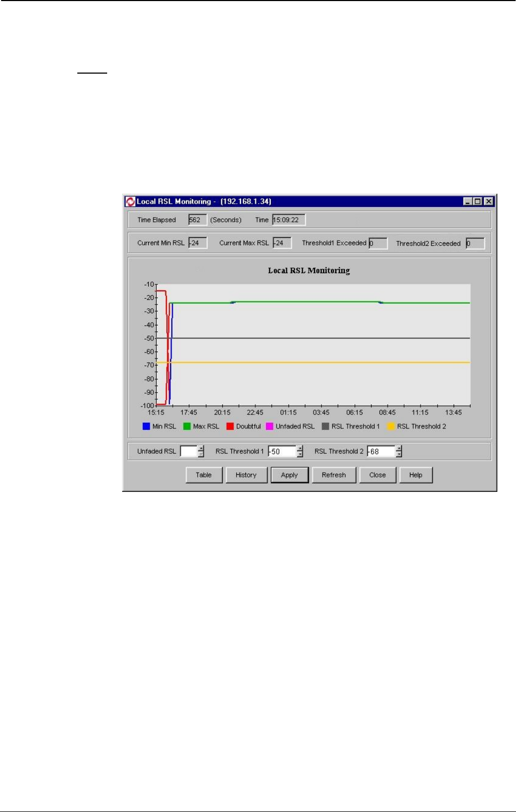Refresh the RSL monitoring graph
This screenshot has width=516, height=812.
[334, 475]
